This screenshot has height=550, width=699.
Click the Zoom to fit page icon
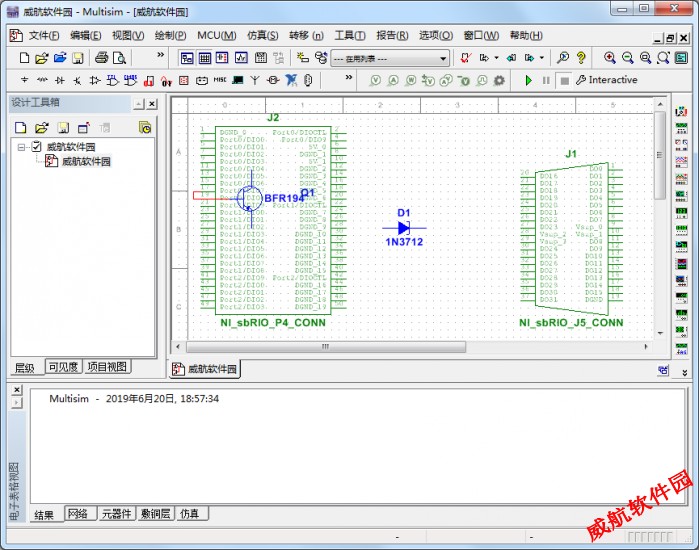[663, 58]
